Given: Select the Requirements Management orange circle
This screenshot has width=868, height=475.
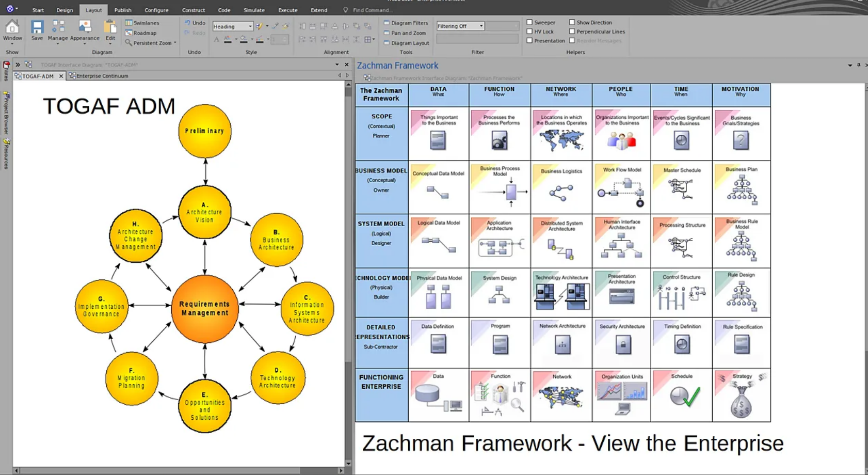Looking at the screenshot, I should point(205,308).
